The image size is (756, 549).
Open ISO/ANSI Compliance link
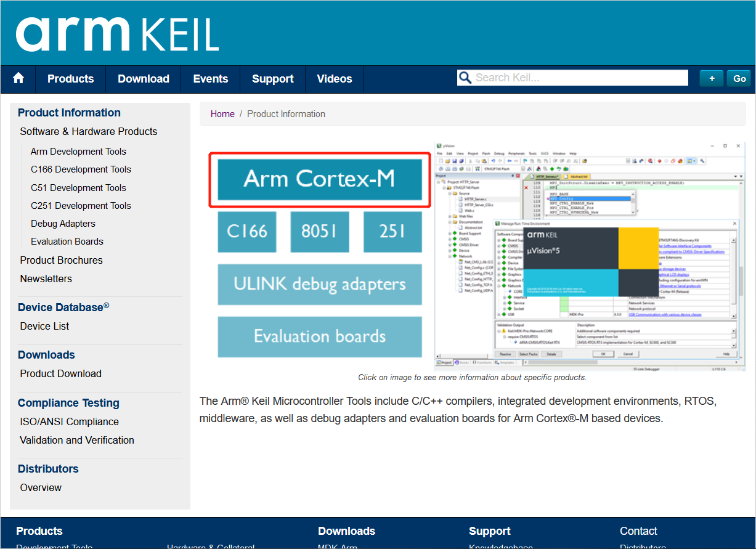pos(69,421)
